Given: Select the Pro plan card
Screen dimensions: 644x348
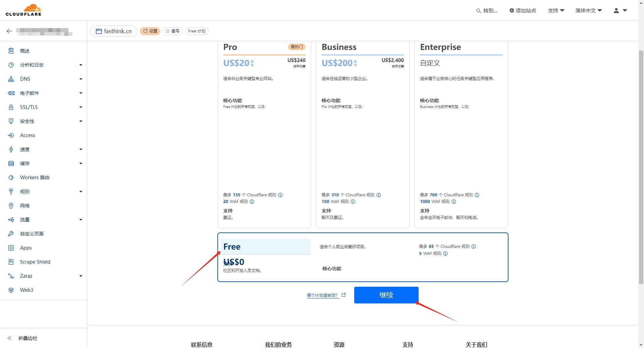Looking at the screenshot, I should tap(264, 134).
